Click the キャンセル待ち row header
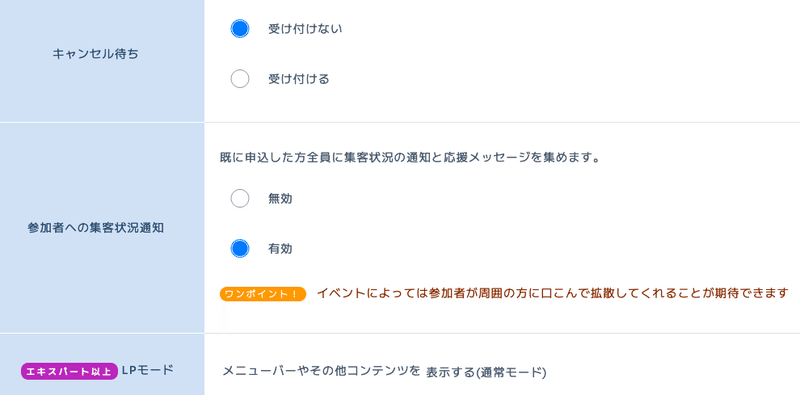This screenshot has height=395, width=800. click(x=95, y=54)
